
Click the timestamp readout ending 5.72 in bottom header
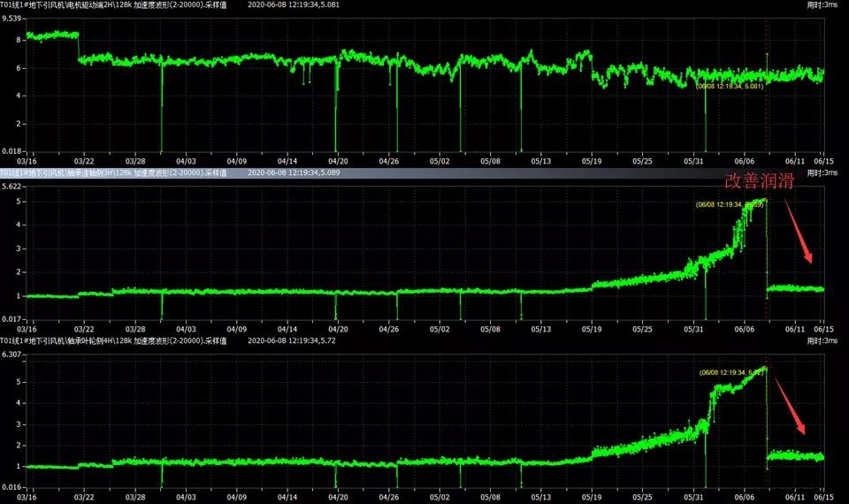tap(290, 340)
